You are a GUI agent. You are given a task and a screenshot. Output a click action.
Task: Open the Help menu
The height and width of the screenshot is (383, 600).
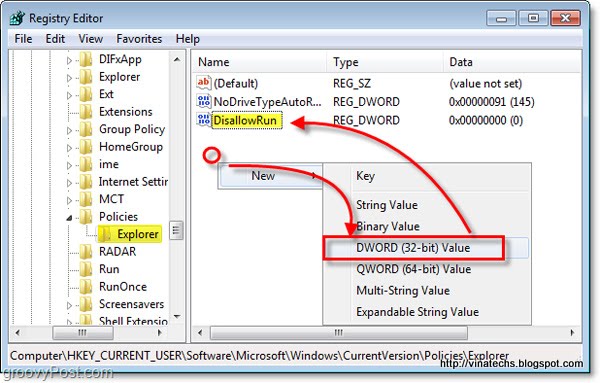[188, 39]
